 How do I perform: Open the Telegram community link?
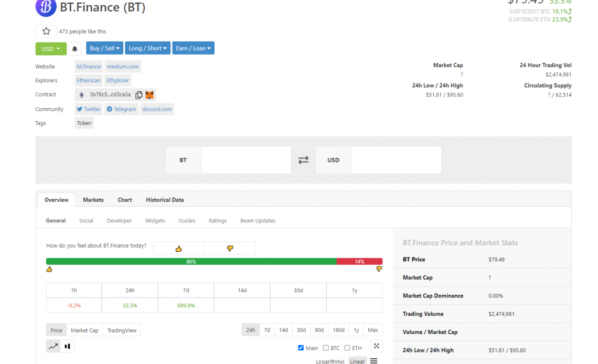(x=121, y=109)
